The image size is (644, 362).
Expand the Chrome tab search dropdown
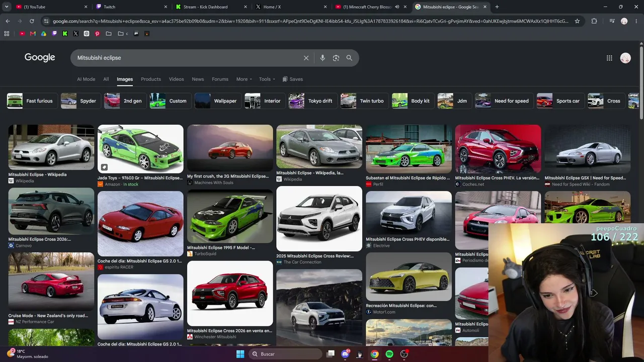coord(7,7)
